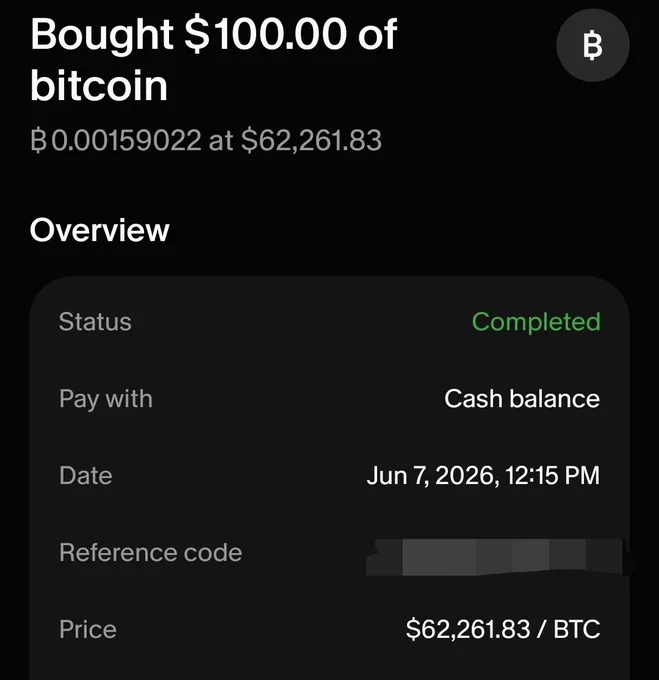659x680 pixels.
Task: Click the Price label
Action: [88, 629]
